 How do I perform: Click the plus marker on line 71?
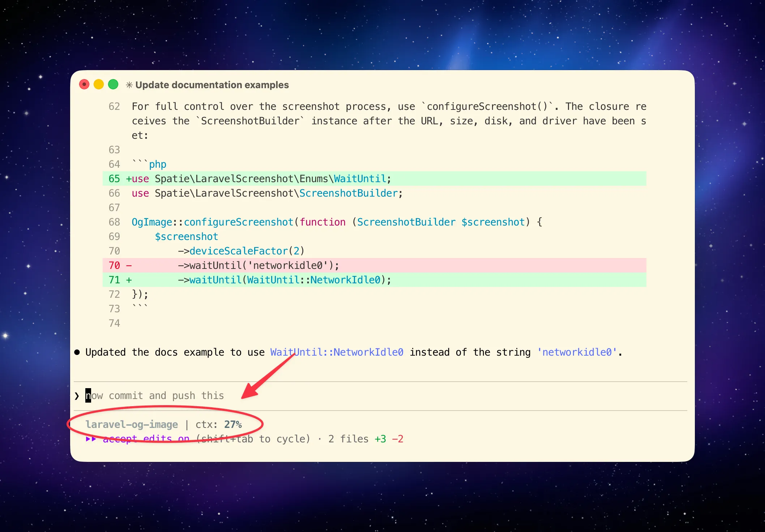pyautogui.click(x=129, y=280)
